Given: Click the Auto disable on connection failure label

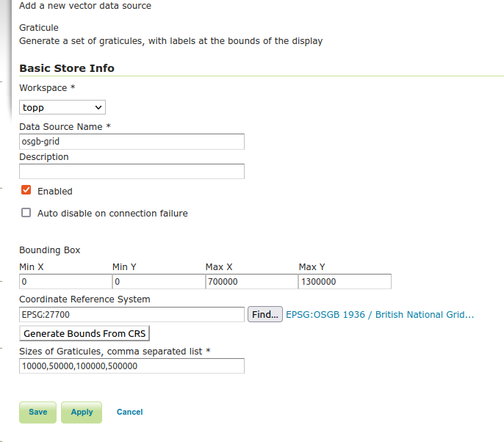Looking at the screenshot, I should tap(112, 214).
